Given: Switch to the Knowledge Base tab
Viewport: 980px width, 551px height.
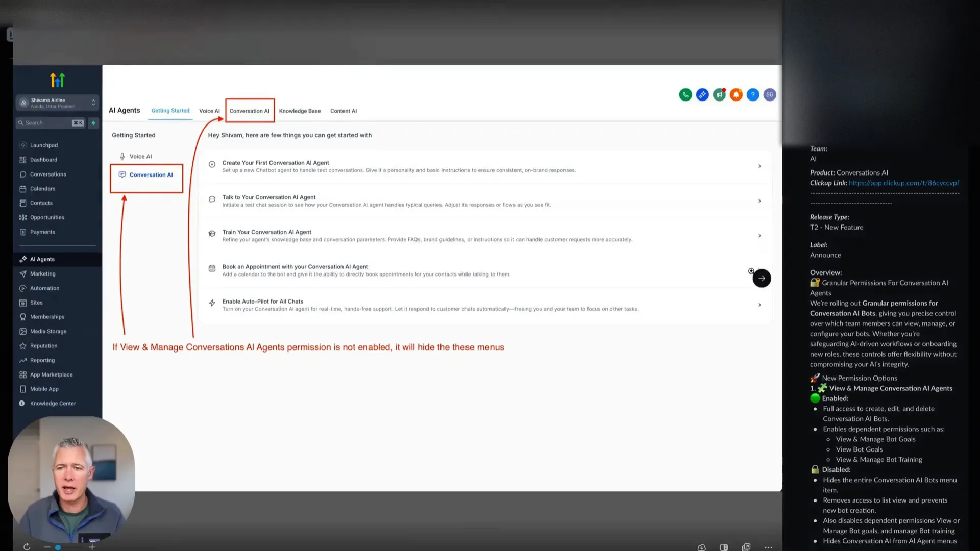Looking at the screenshot, I should pyautogui.click(x=300, y=111).
